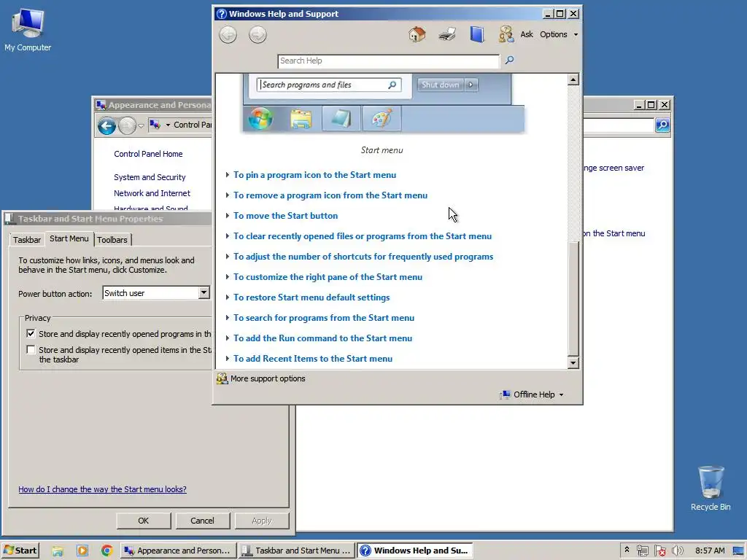The height and width of the screenshot is (560, 747).
Task: Switch to Taskbar and Start Menu taskbar button
Action: [x=297, y=551]
